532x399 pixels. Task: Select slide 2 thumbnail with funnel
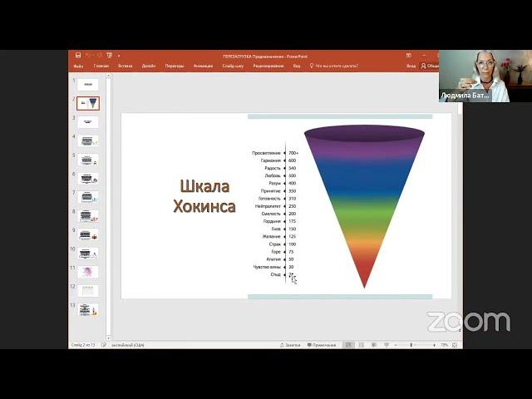pyautogui.click(x=88, y=103)
